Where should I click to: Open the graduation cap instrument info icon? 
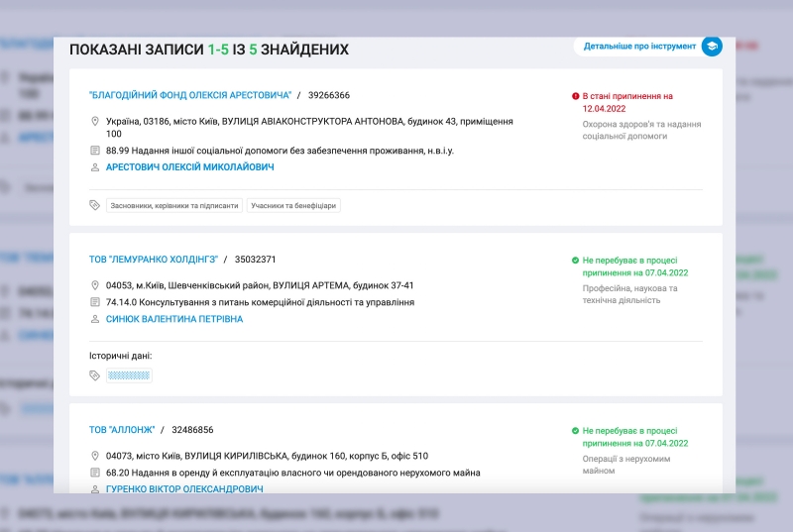[x=712, y=46]
